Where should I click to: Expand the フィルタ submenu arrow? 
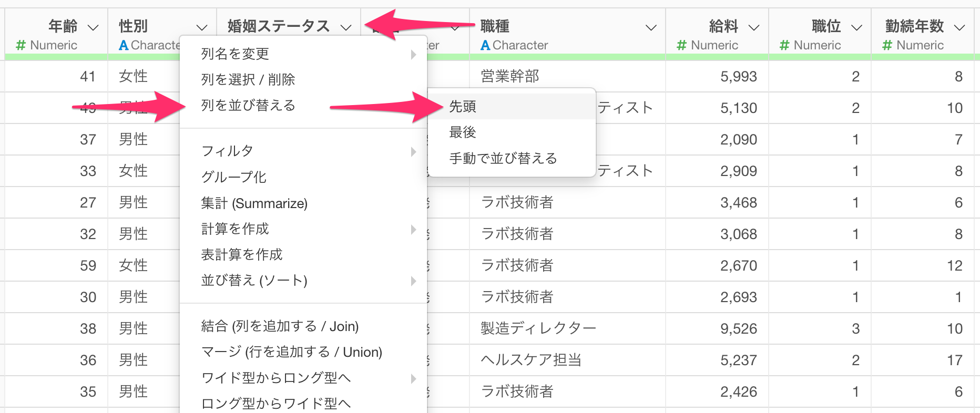coord(413,152)
